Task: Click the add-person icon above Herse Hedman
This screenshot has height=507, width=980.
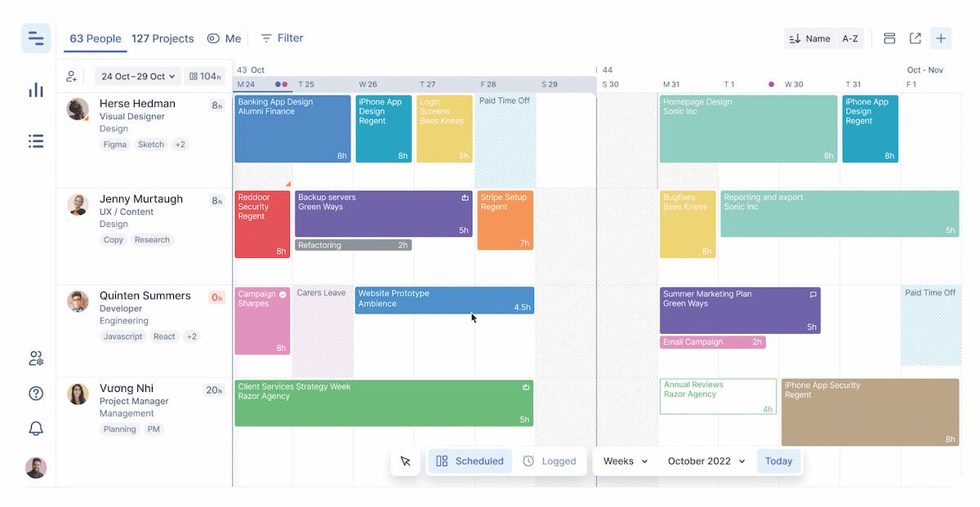Action: (x=71, y=75)
